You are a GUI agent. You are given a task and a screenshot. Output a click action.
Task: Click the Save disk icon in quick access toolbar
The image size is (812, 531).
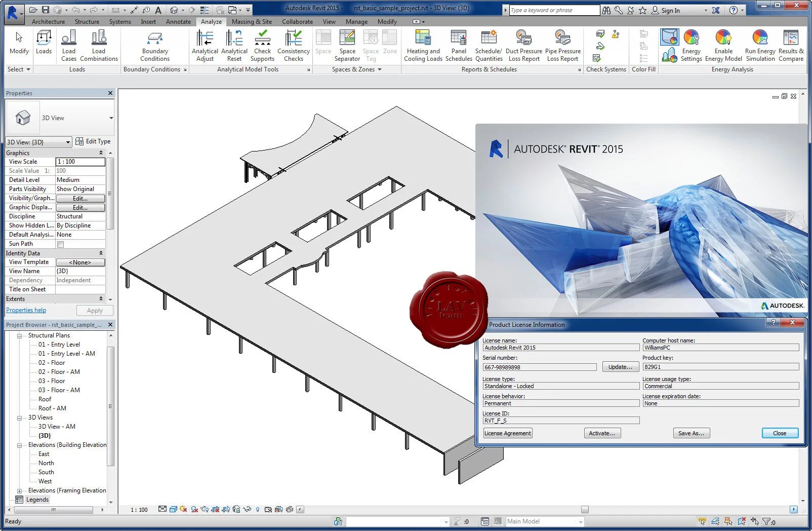[46, 10]
